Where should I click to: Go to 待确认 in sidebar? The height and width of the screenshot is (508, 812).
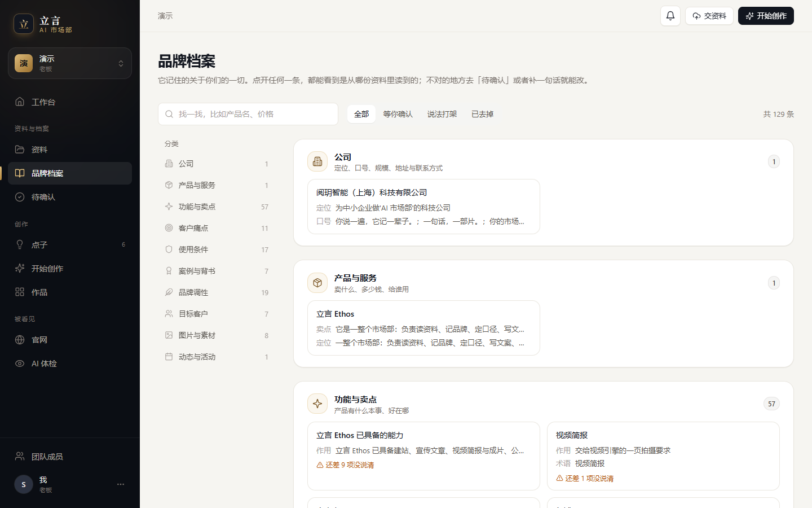click(x=70, y=197)
